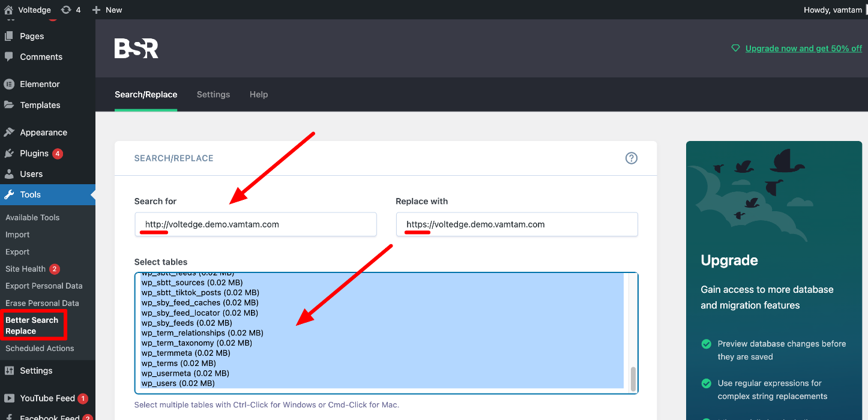
Task: Open the Import submenu item
Action: 17,235
